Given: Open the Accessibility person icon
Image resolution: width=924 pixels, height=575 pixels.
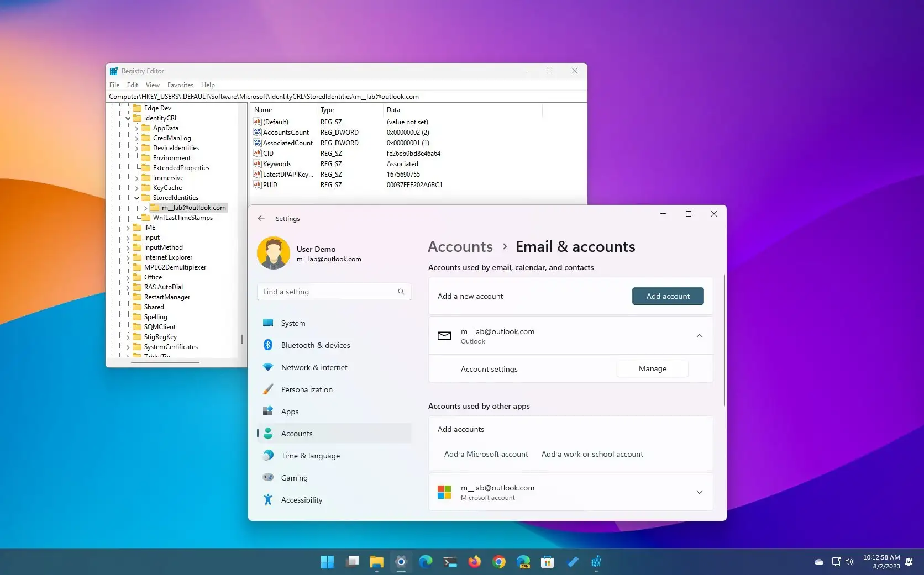Looking at the screenshot, I should [269, 499].
